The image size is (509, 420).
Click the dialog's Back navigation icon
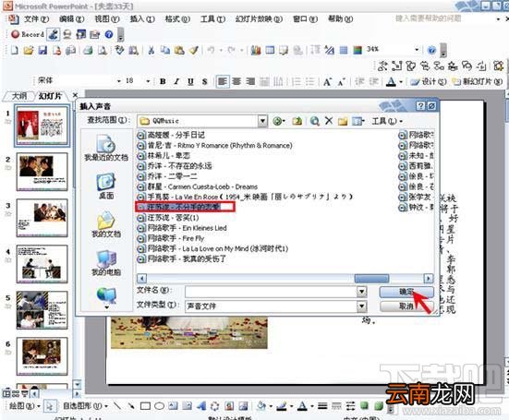click(x=277, y=121)
